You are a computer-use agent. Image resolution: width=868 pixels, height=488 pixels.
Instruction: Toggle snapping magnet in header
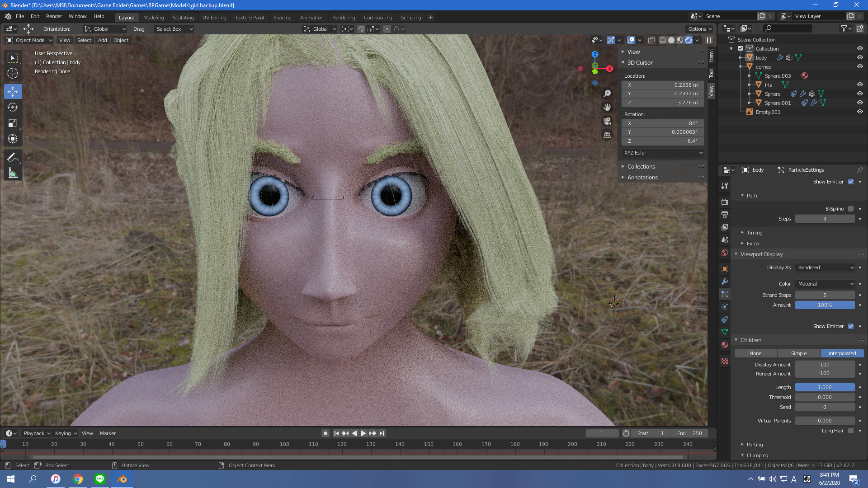pyautogui.click(x=361, y=29)
